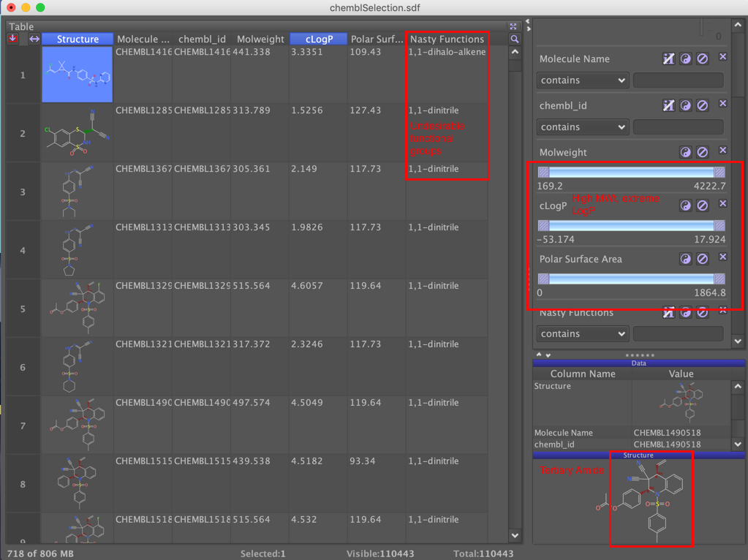748x560 pixels.
Task: Invert the Polar Surface Area filter
Action: (686, 259)
